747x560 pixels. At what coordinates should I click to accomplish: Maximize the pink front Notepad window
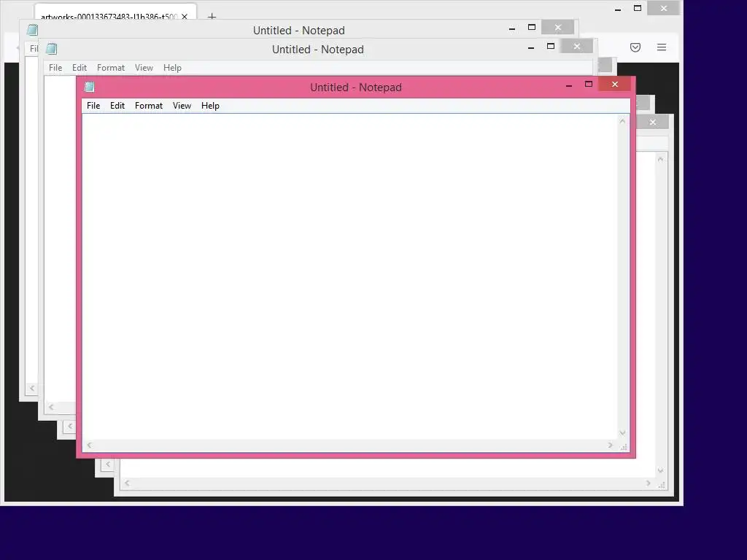click(589, 85)
